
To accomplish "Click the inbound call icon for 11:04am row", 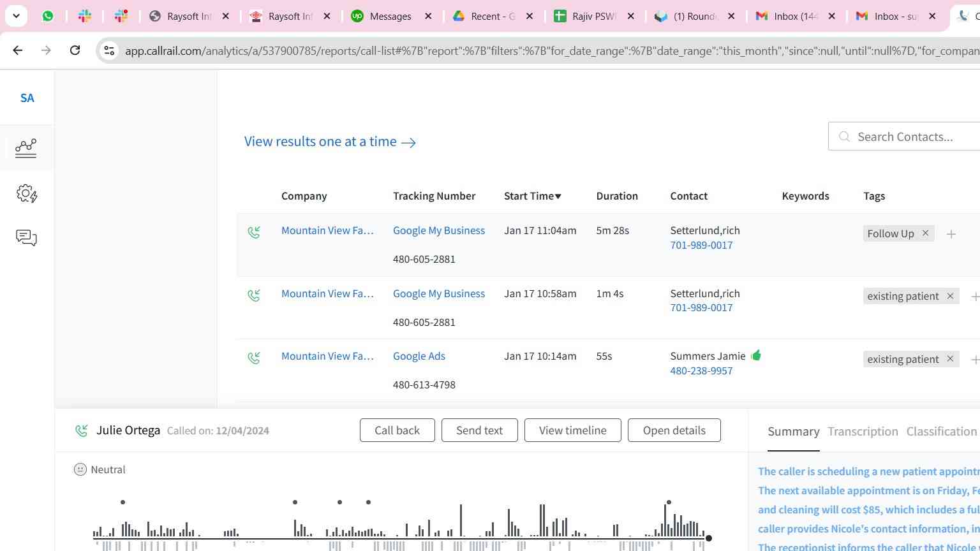I will pyautogui.click(x=254, y=232).
